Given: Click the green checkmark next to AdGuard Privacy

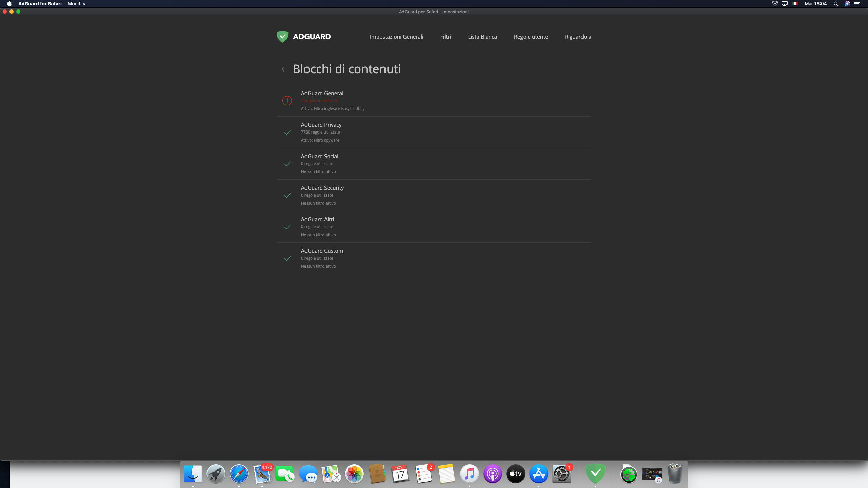Looking at the screenshot, I should tap(287, 132).
